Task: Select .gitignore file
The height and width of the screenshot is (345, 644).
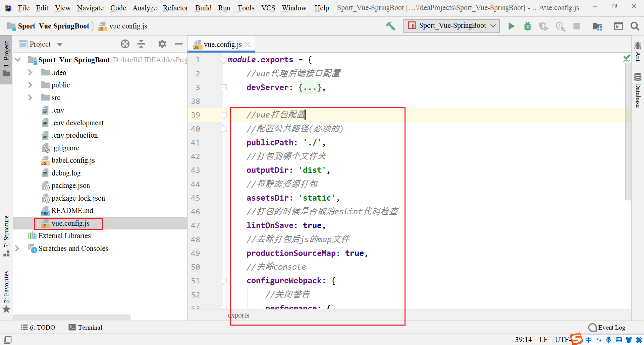Action: (65, 148)
